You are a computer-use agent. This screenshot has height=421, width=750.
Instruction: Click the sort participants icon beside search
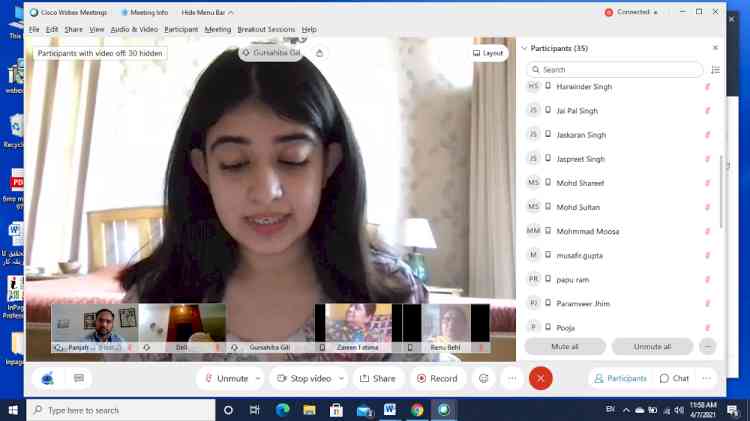715,70
